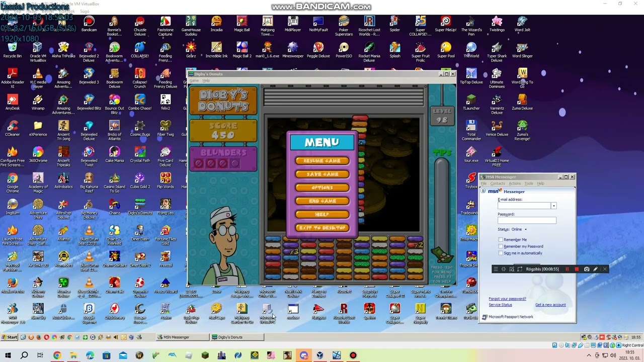Open the Bandicam recording bar hamburger menu

[496, 269]
